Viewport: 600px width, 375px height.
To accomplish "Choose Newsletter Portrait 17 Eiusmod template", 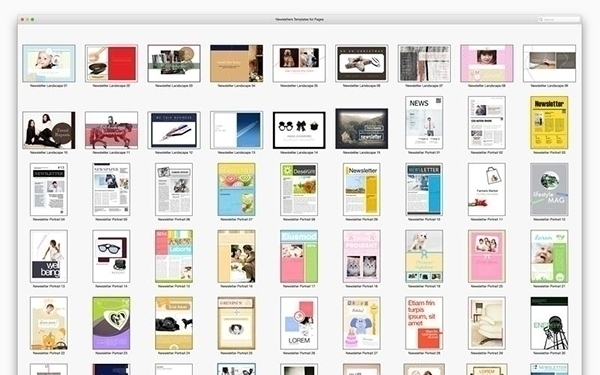I will 299,256.
